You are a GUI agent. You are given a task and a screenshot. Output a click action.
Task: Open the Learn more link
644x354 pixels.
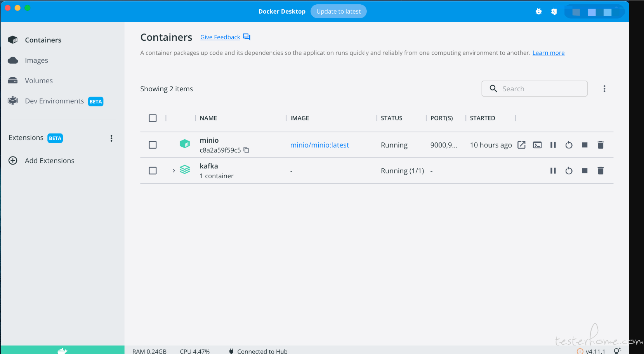pyautogui.click(x=548, y=53)
